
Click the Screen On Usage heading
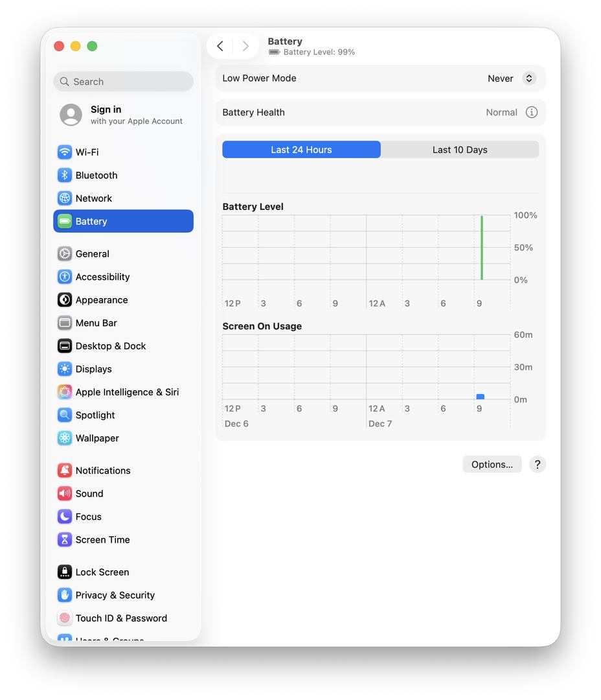(x=262, y=326)
